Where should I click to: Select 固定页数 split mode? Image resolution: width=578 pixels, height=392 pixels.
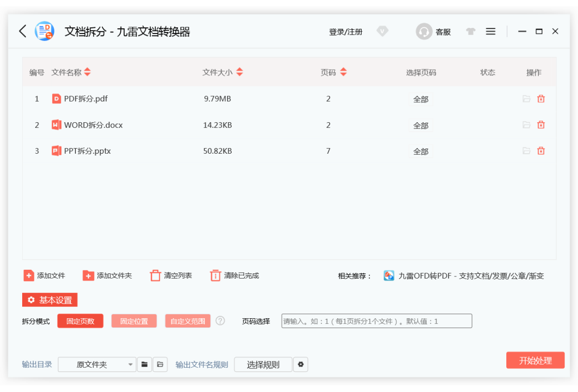point(81,321)
